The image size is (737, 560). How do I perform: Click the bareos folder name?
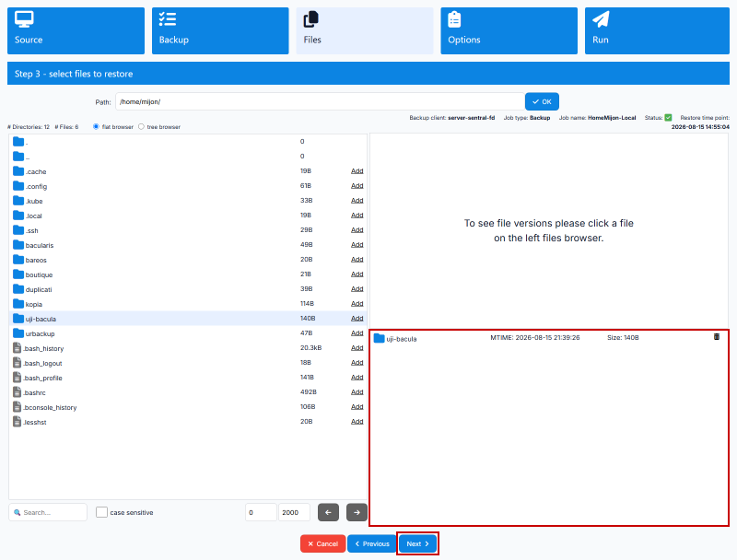(36, 260)
